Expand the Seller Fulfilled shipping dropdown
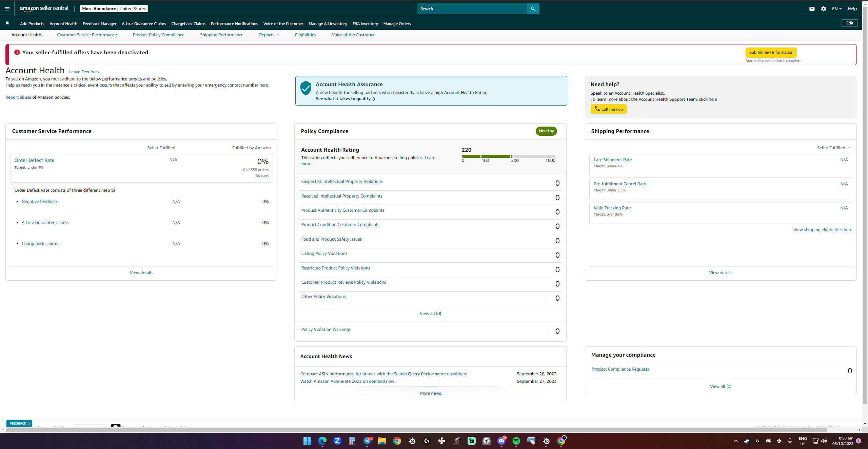Screen dimensions: 868x449 (x=834, y=148)
